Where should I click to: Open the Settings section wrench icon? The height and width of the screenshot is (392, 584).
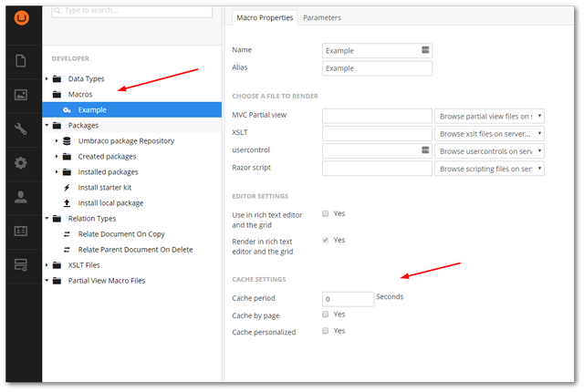[x=21, y=129]
